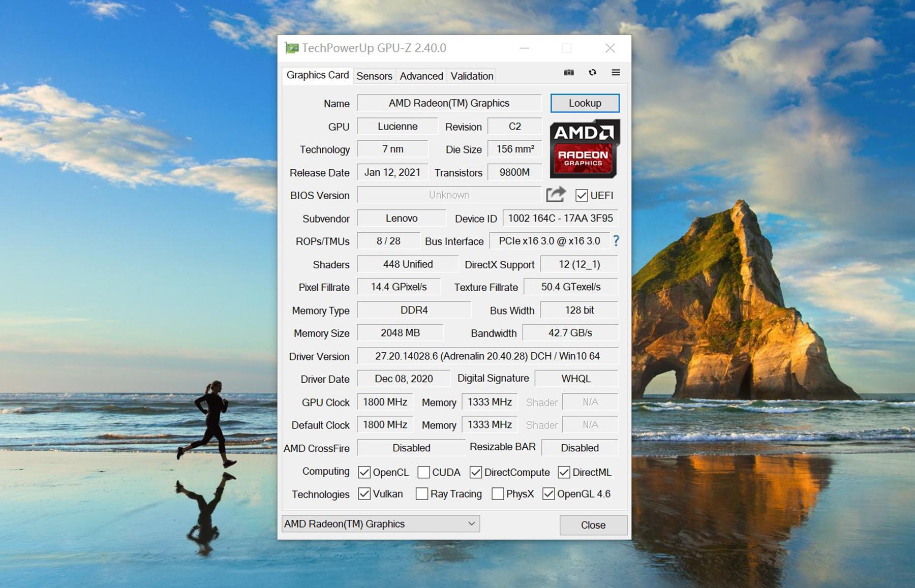Click the Memory Size field 2048 MB
Viewport: 915px width, 588px height.
point(400,333)
